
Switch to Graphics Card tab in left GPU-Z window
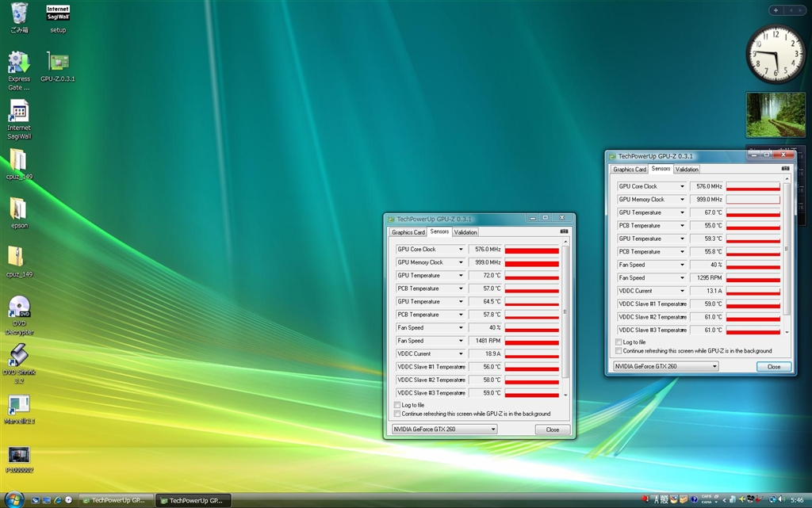408,232
